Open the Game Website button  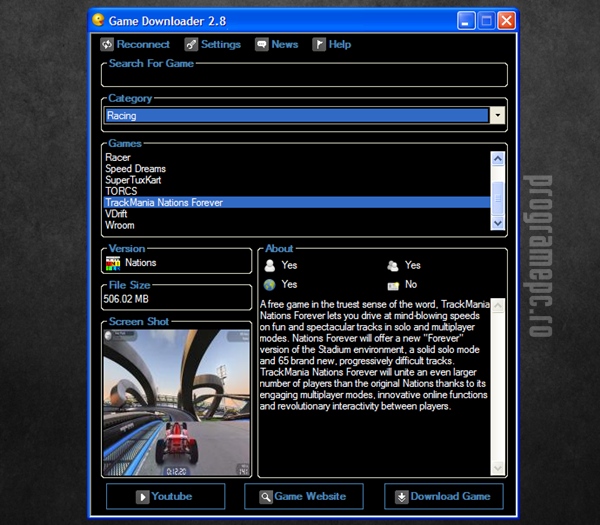[304, 496]
